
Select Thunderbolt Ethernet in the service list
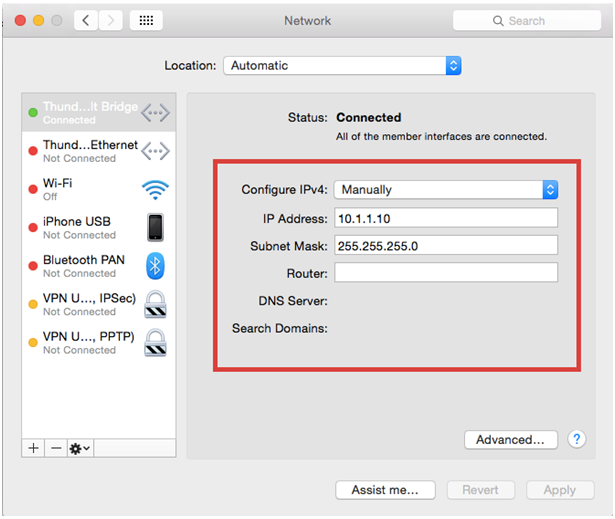(x=90, y=151)
